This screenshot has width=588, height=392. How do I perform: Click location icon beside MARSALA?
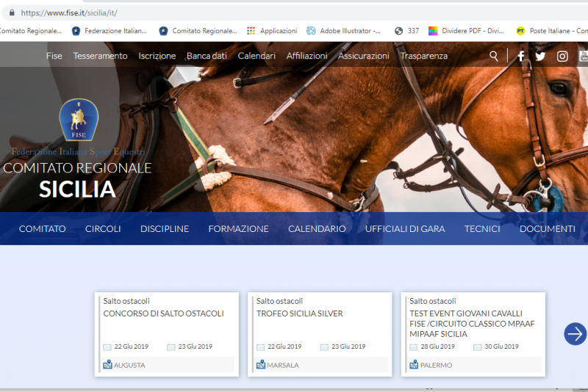(x=261, y=364)
